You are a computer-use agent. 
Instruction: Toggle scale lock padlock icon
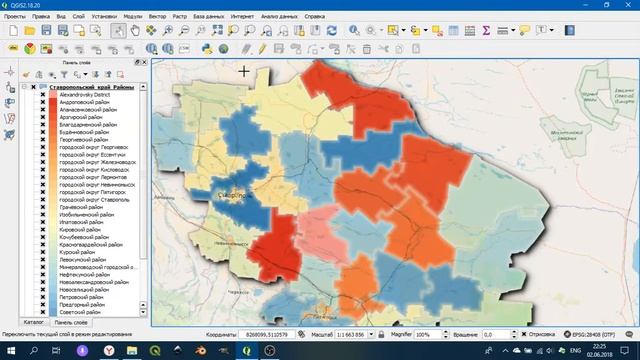tap(381, 334)
